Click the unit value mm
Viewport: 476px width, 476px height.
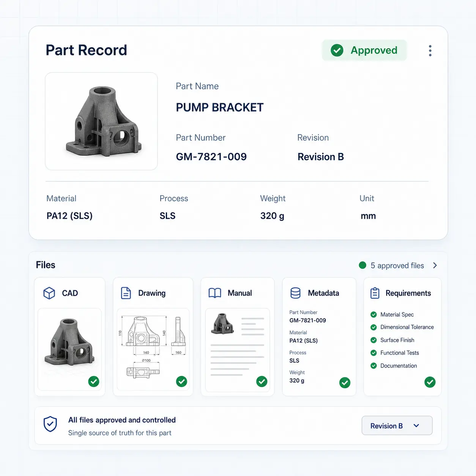click(x=368, y=216)
